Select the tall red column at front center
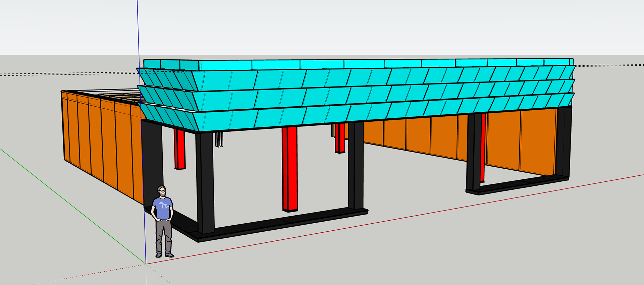Viewport: 644px width, 285px height. click(290, 169)
